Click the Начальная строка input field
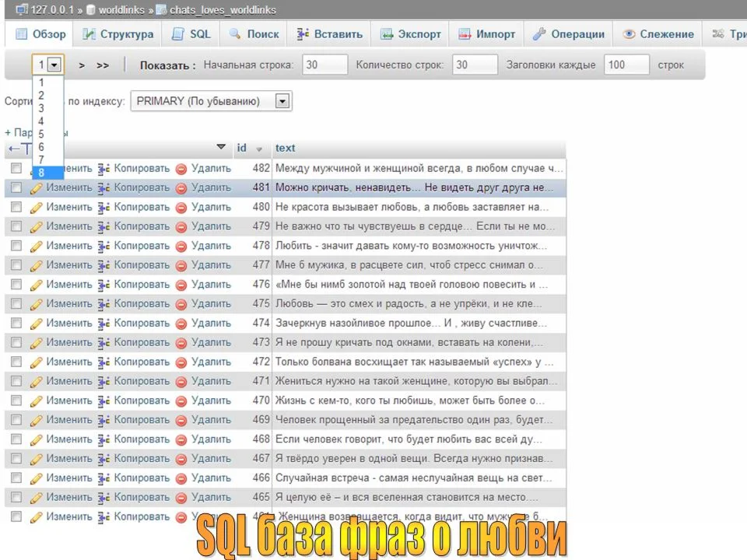The width and height of the screenshot is (747, 560). (325, 65)
